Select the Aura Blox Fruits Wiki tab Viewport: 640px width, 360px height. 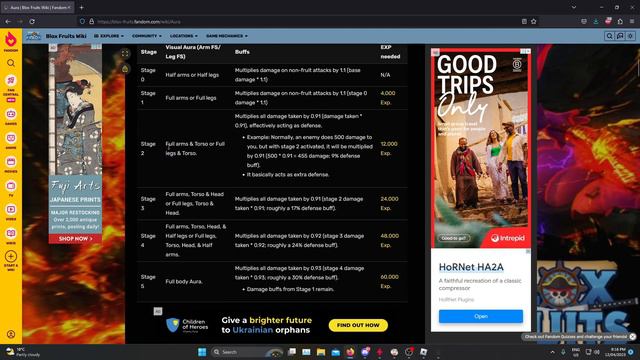tap(37, 7)
